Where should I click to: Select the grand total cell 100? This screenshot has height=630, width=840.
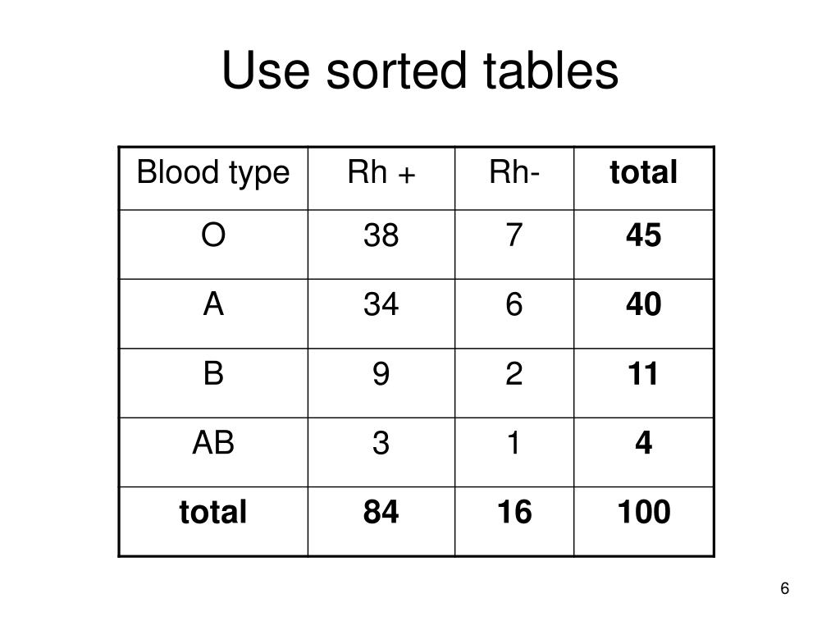point(643,513)
